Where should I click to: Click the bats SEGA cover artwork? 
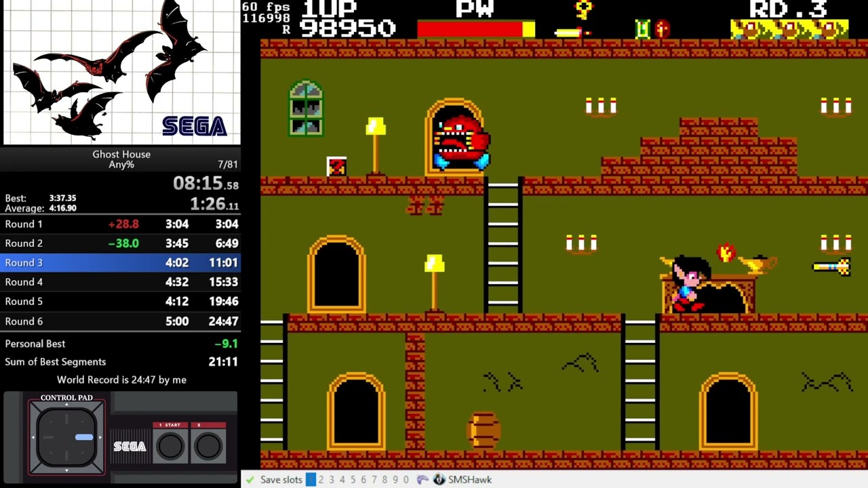pyautogui.click(x=121, y=73)
